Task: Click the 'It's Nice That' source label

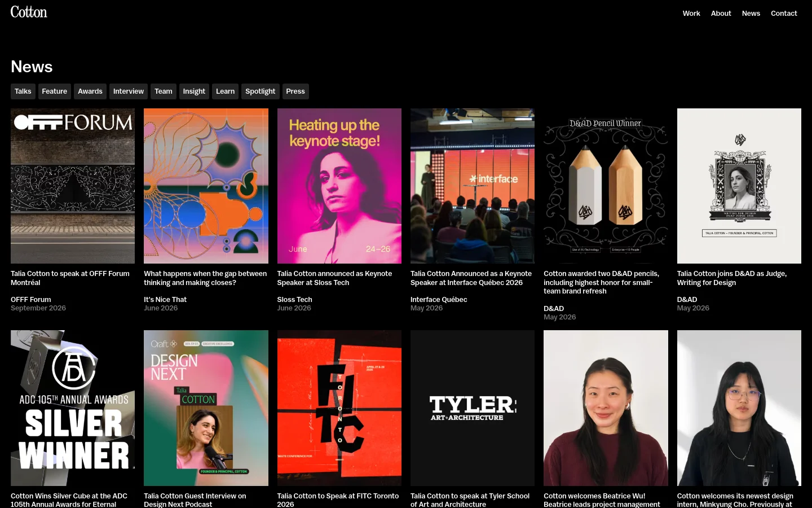Action: 165,300
